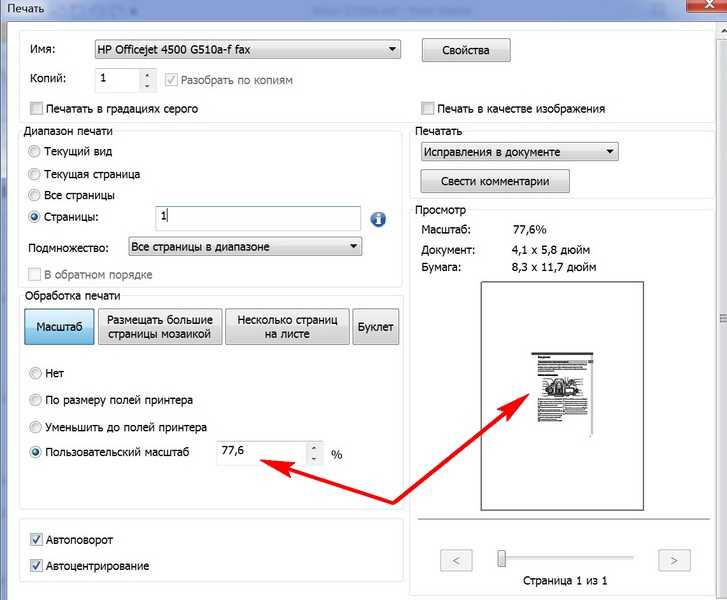Select the Все страницы radio option
This screenshot has width=727, height=600.
tap(34, 195)
